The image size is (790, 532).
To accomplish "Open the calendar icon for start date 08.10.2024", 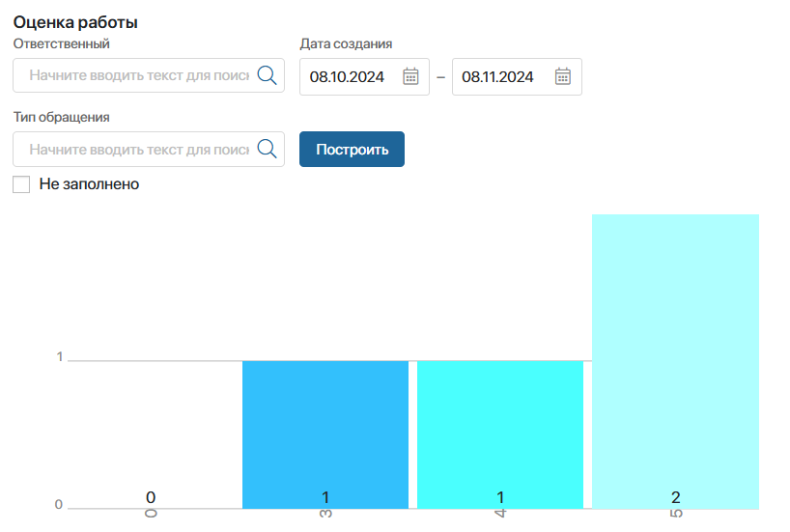I will point(409,76).
